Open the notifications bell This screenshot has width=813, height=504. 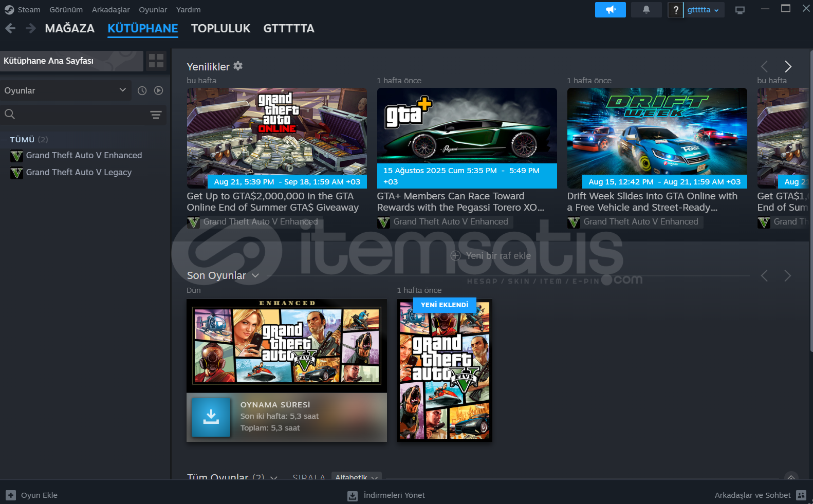pos(646,10)
